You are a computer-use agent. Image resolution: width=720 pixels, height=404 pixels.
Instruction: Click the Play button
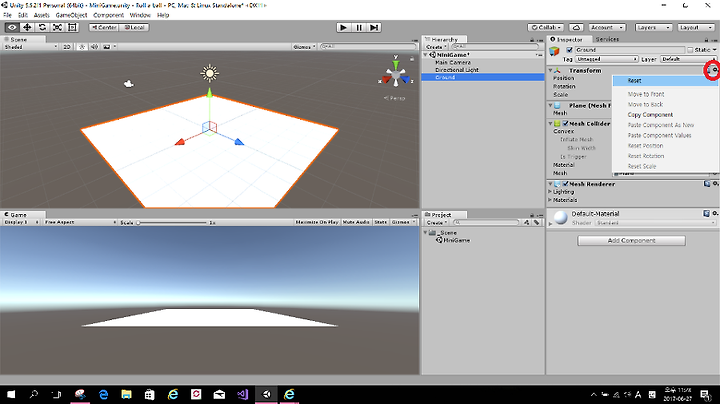coord(343,28)
